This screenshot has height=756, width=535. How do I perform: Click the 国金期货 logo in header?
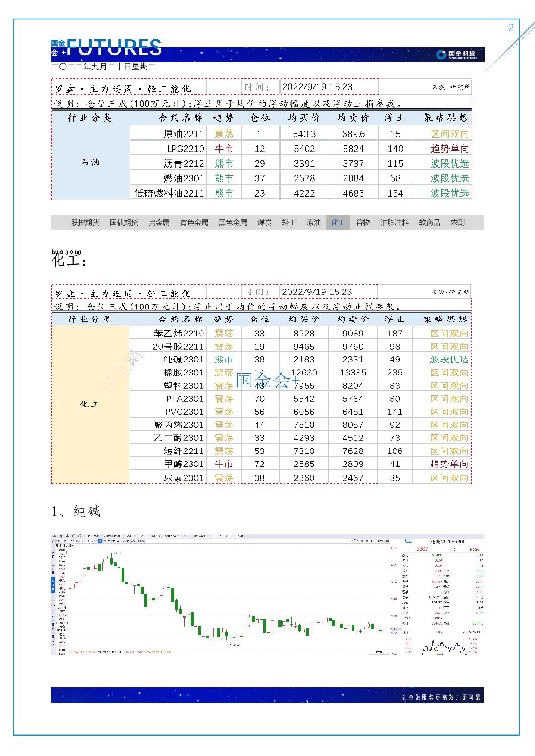(457, 55)
